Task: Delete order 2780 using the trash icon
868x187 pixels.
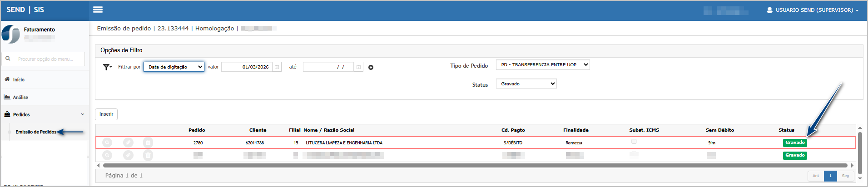Action: point(148,143)
